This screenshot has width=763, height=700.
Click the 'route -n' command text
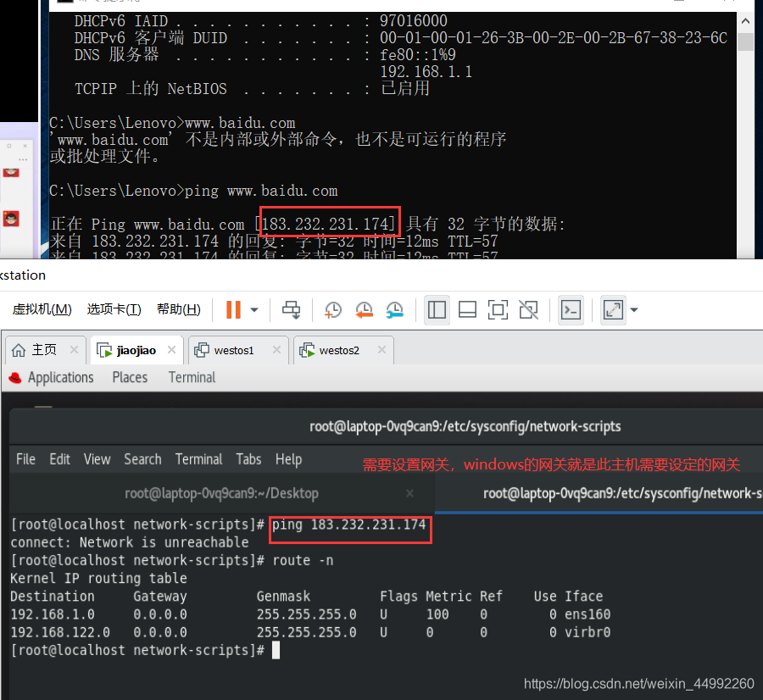(x=303, y=560)
